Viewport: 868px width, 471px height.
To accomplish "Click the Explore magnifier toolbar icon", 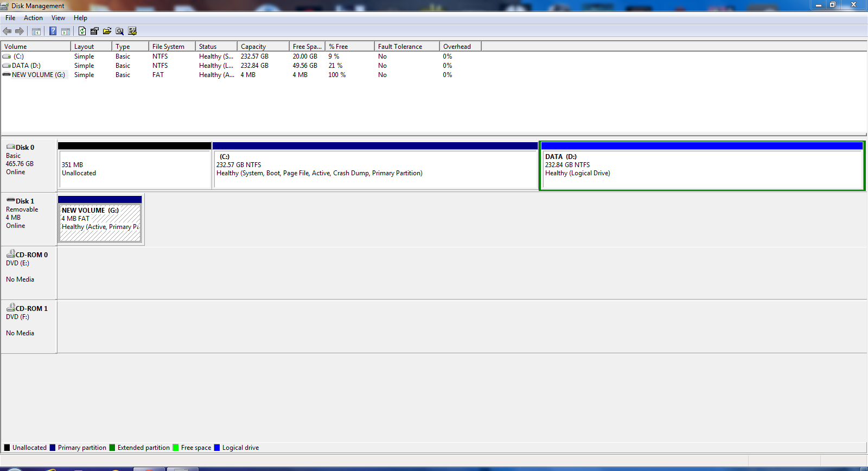I will point(120,31).
